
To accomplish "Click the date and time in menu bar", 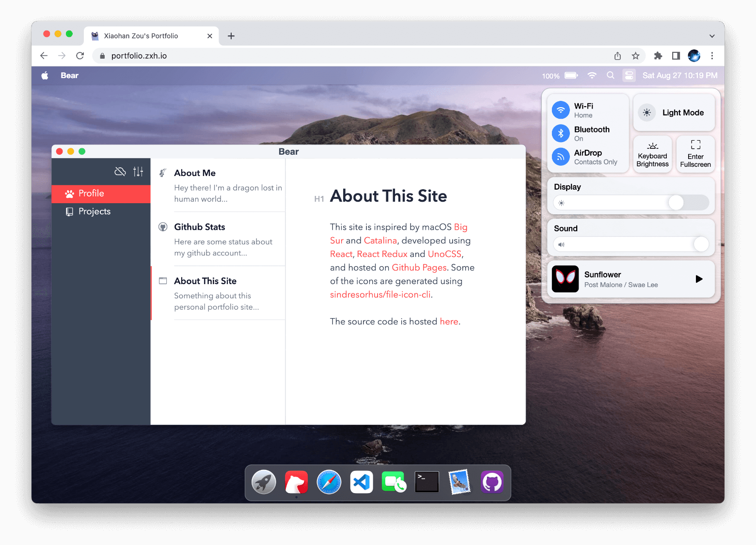I will point(680,76).
